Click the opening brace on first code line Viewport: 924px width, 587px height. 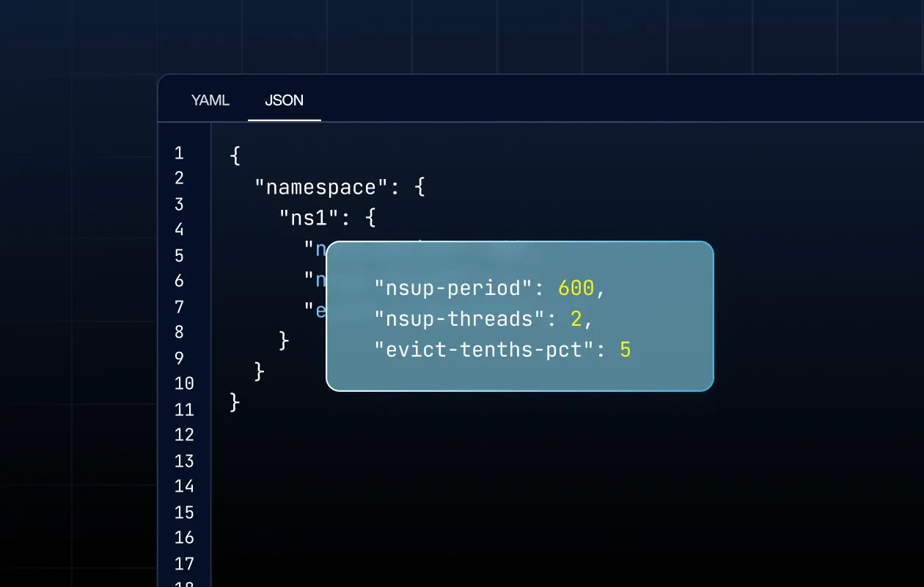click(x=235, y=156)
